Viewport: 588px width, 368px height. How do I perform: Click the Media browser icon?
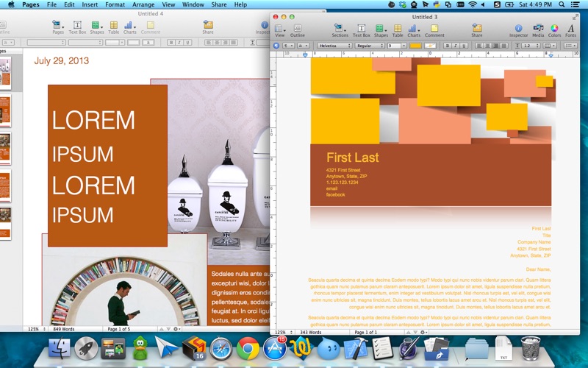[x=538, y=28]
